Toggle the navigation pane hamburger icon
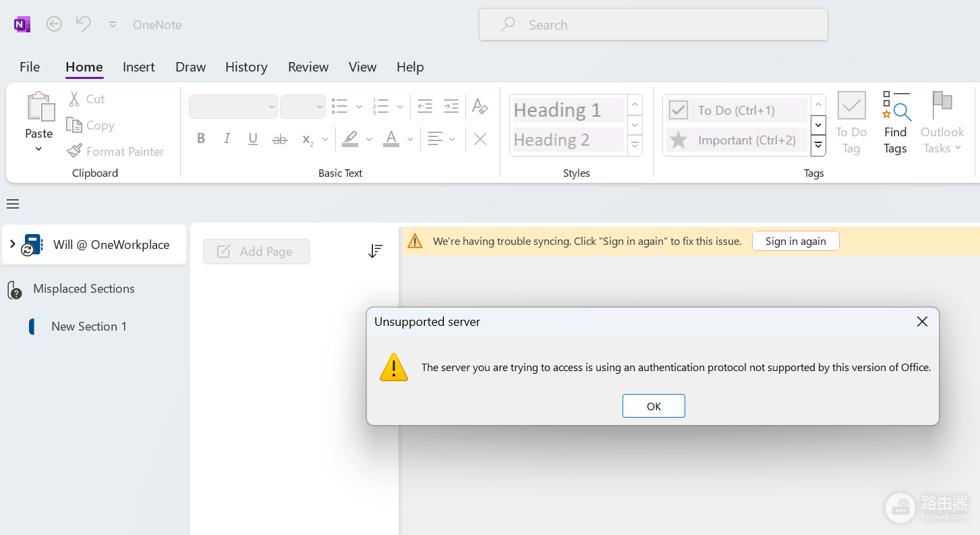 pos(13,204)
